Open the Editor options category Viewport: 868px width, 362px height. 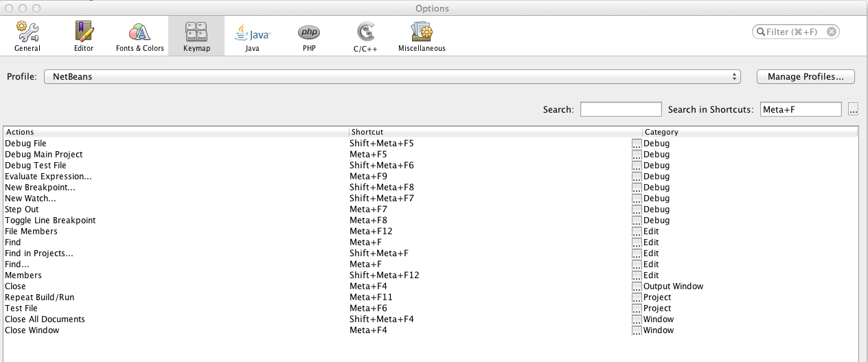click(x=84, y=36)
